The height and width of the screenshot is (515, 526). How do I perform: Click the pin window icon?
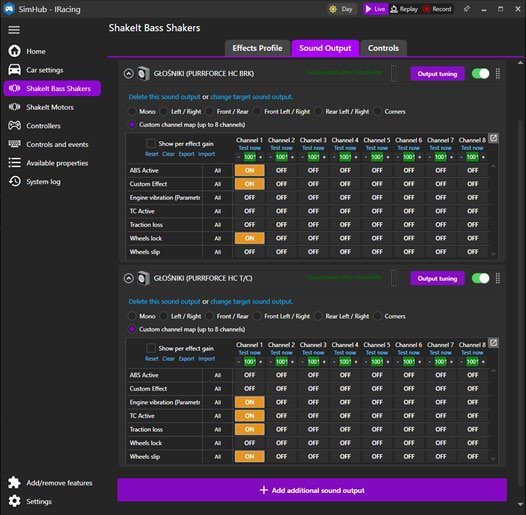(x=467, y=9)
